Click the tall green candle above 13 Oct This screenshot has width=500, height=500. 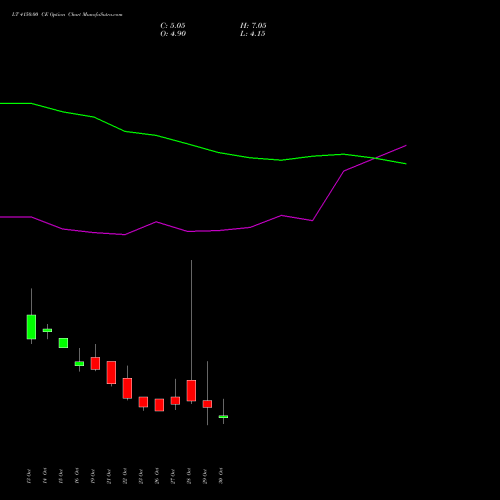point(31,327)
